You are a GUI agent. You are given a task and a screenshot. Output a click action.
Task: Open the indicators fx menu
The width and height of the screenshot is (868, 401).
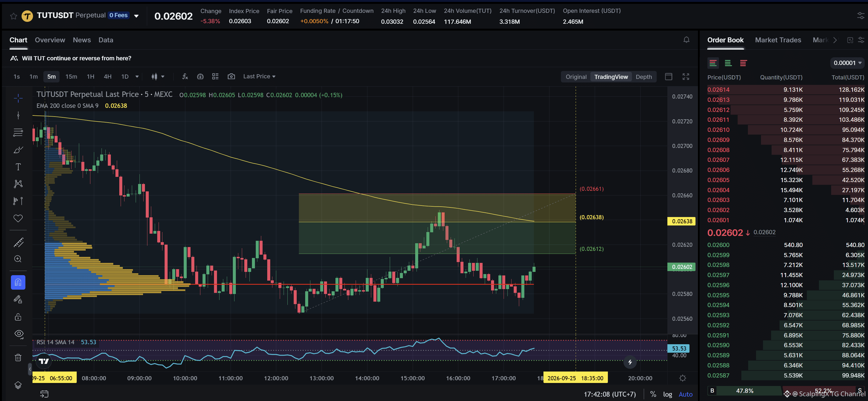185,76
